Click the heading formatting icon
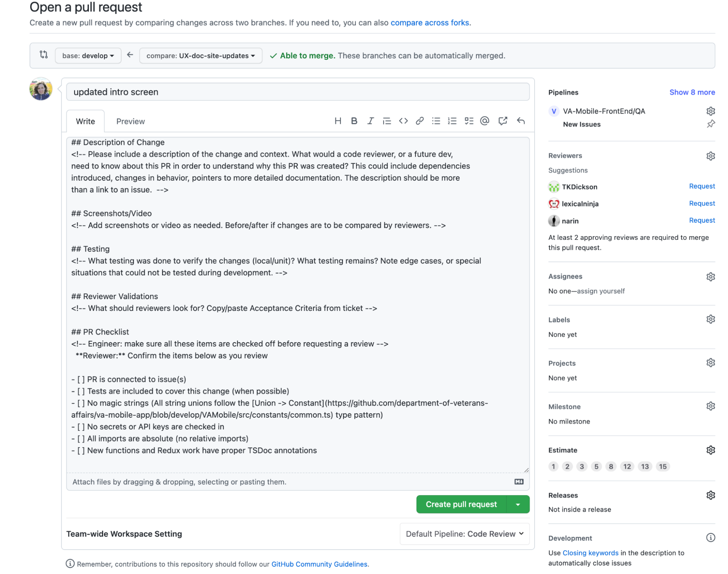728x574 pixels. click(x=338, y=121)
